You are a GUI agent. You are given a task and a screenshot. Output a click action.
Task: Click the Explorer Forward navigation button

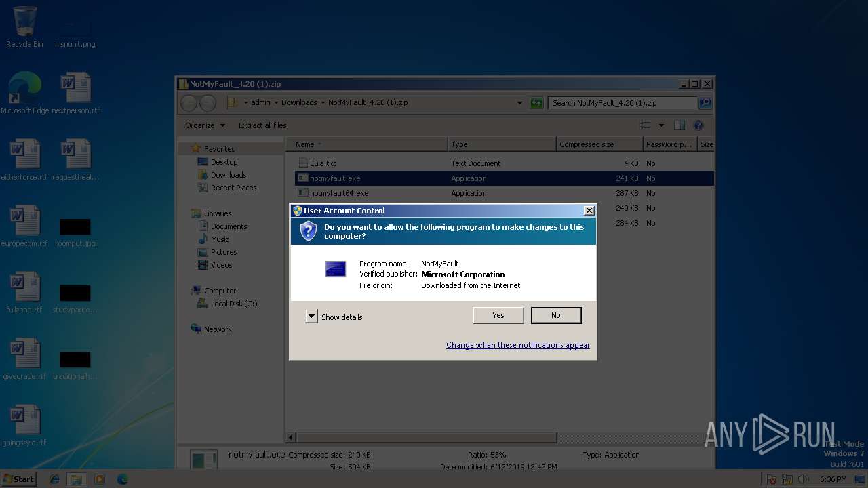tap(208, 103)
